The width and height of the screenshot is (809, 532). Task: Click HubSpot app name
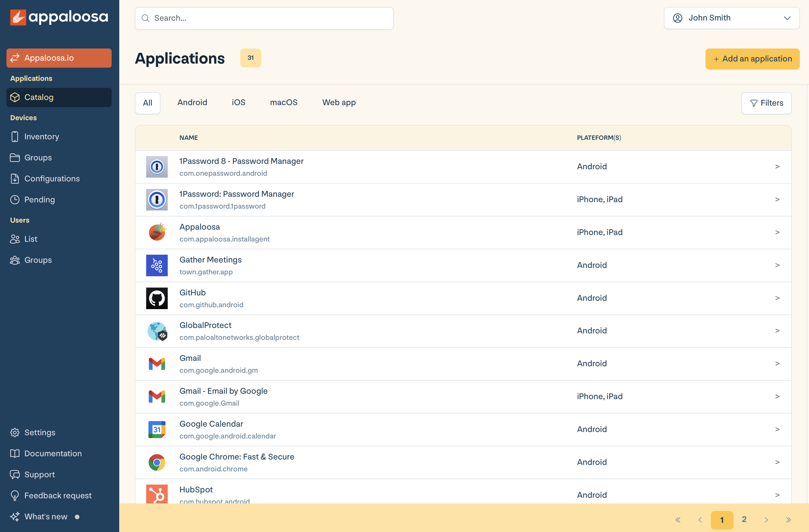[x=196, y=490]
